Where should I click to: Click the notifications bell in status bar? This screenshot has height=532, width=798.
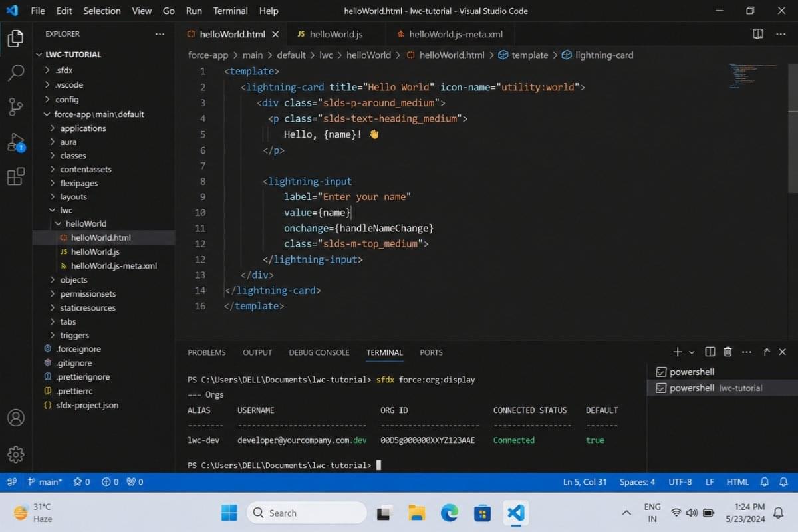click(x=785, y=482)
